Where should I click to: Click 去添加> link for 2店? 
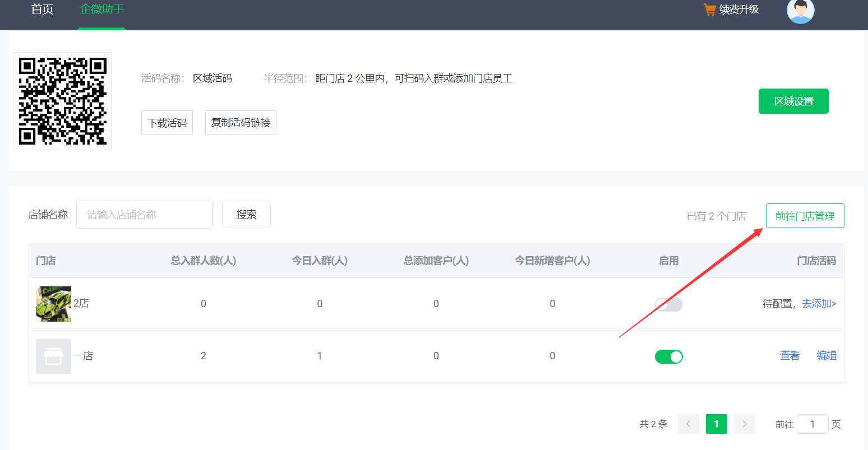tap(819, 304)
